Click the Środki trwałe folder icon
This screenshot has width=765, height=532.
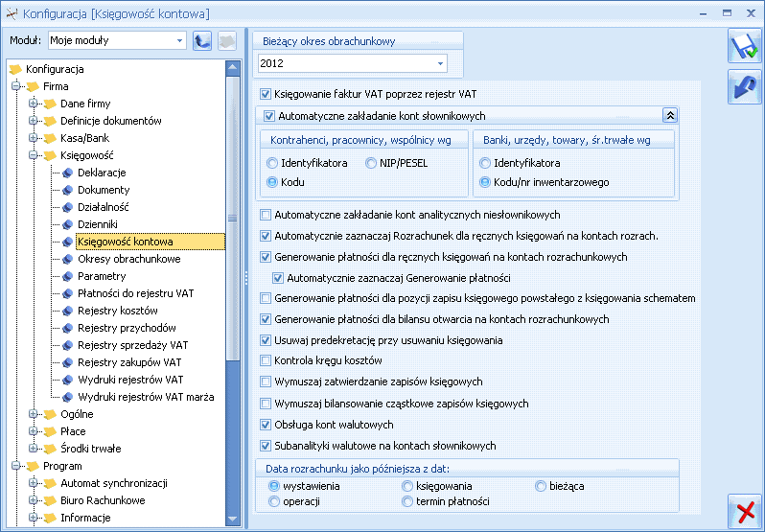tap(50, 449)
